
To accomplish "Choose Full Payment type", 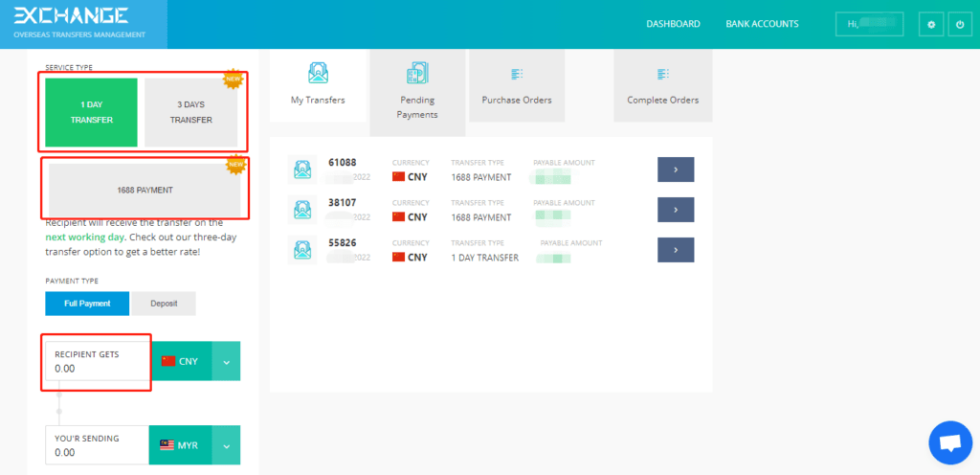I will (87, 304).
